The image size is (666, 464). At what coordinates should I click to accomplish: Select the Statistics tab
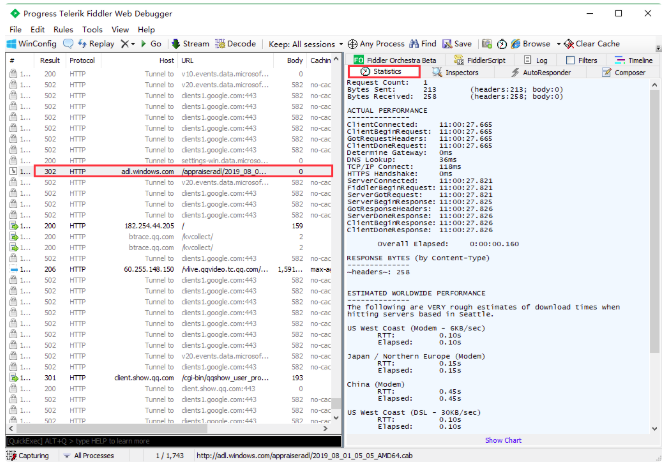[x=384, y=71]
